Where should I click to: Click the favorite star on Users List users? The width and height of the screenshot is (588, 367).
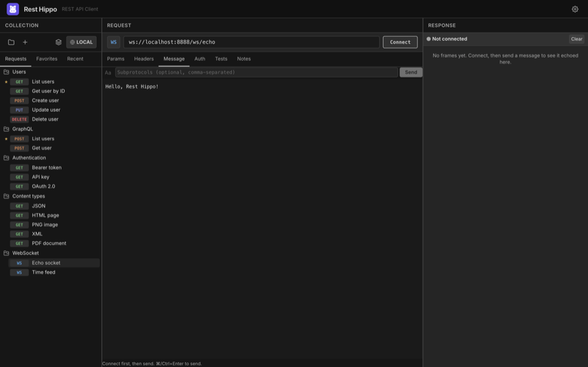pyautogui.click(x=6, y=82)
